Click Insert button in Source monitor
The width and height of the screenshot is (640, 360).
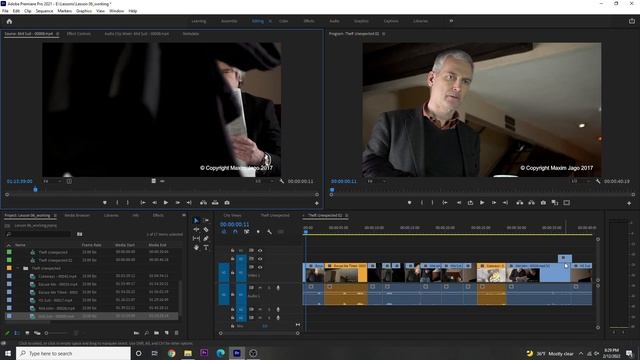[203, 202]
